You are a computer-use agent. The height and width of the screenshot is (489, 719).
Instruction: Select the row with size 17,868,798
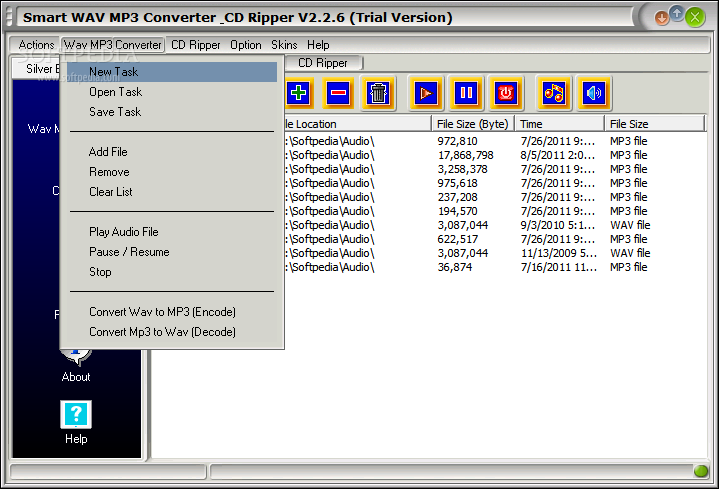tap(494, 155)
